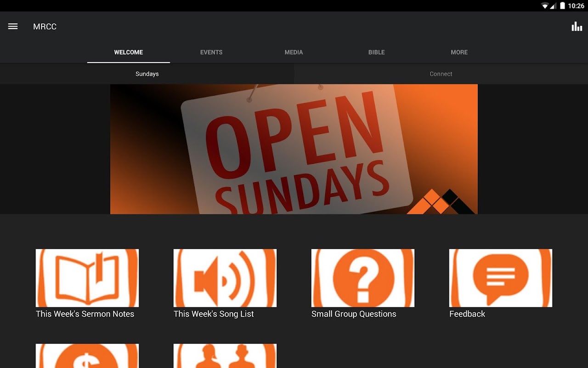Select the WELCOME tab

pyautogui.click(x=129, y=52)
